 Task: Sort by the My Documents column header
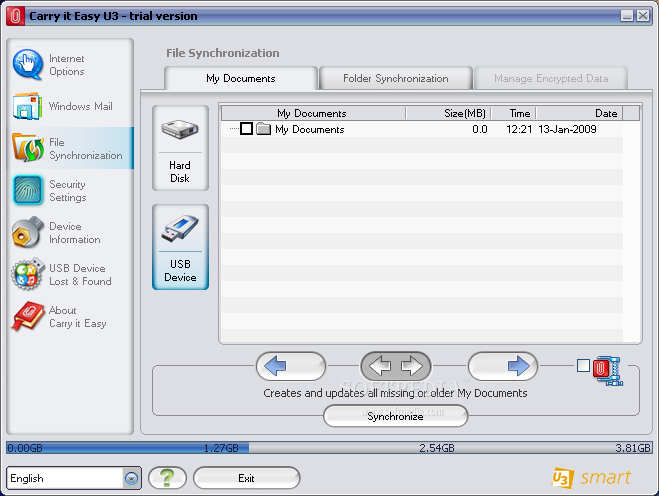click(313, 113)
